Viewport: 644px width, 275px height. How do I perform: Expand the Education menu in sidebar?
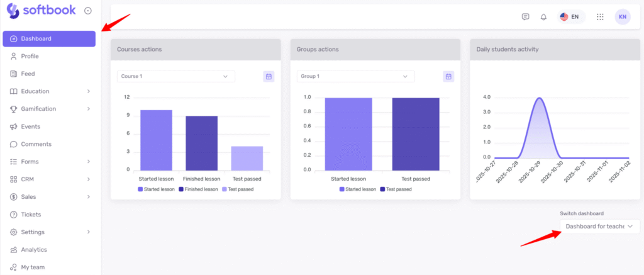coord(49,91)
